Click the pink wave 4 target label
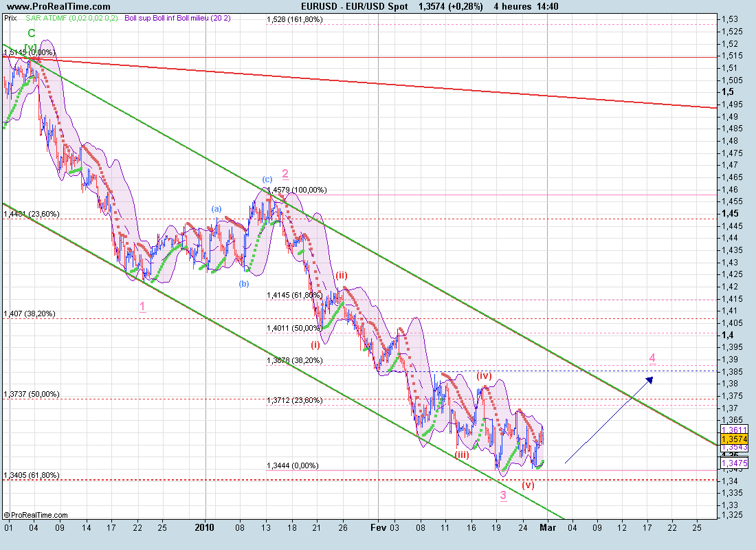This screenshot has height=550, width=756. click(652, 358)
